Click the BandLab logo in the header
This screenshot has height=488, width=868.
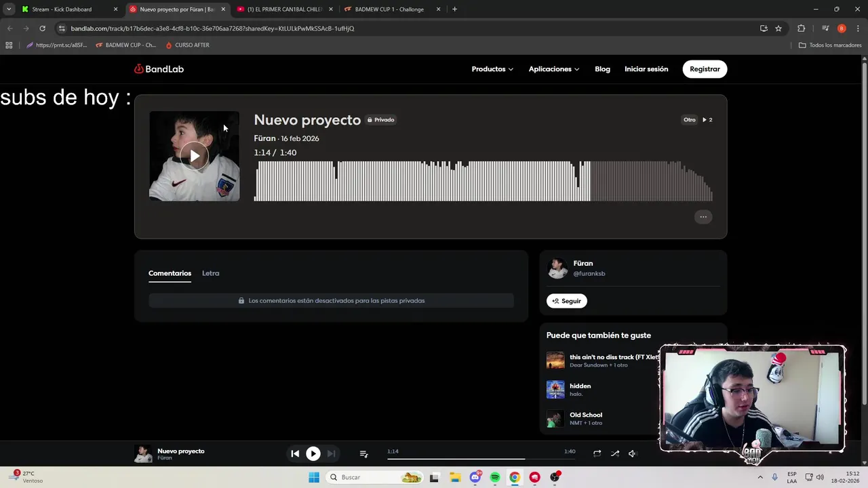tap(159, 69)
